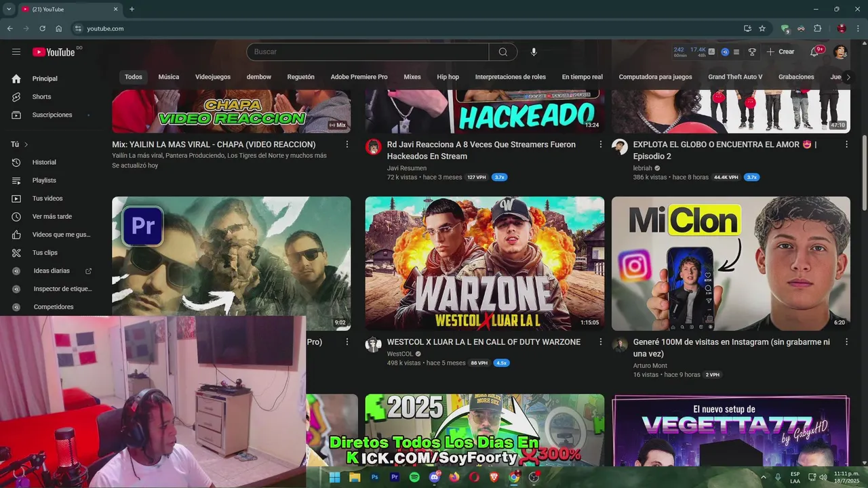Open Spotify from the taskbar
Viewport: 868px width, 488px height.
tap(414, 477)
